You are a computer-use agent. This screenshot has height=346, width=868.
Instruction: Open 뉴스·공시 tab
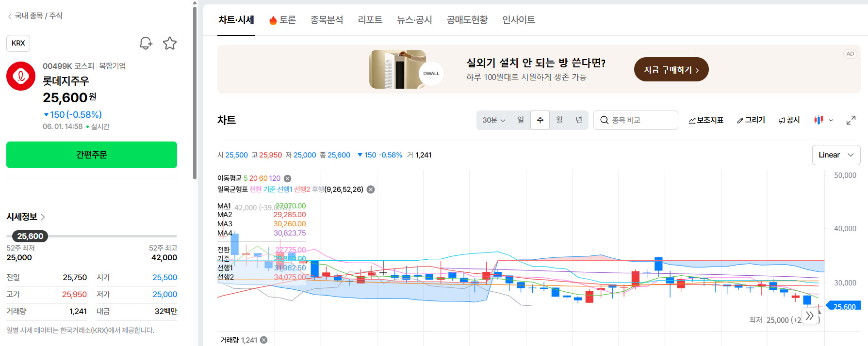tap(414, 20)
